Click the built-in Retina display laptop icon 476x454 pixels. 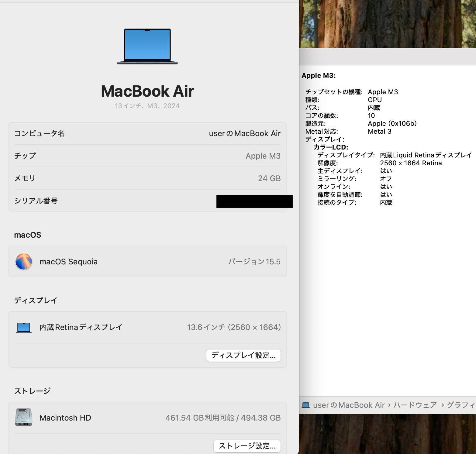click(24, 328)
